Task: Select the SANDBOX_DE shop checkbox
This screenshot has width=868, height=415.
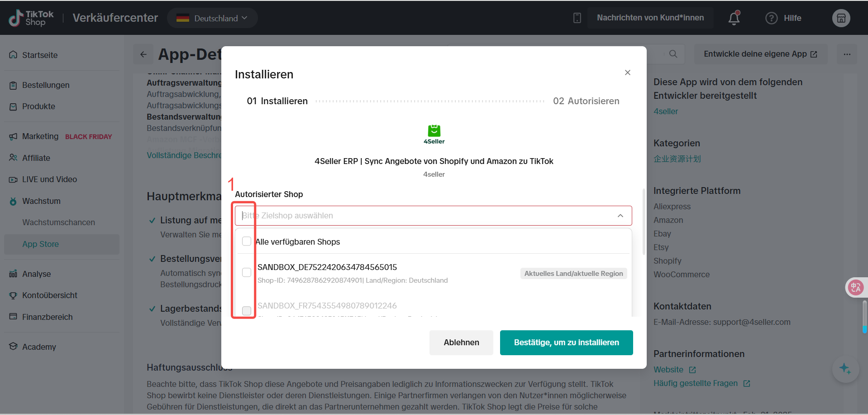Action: 247,272
